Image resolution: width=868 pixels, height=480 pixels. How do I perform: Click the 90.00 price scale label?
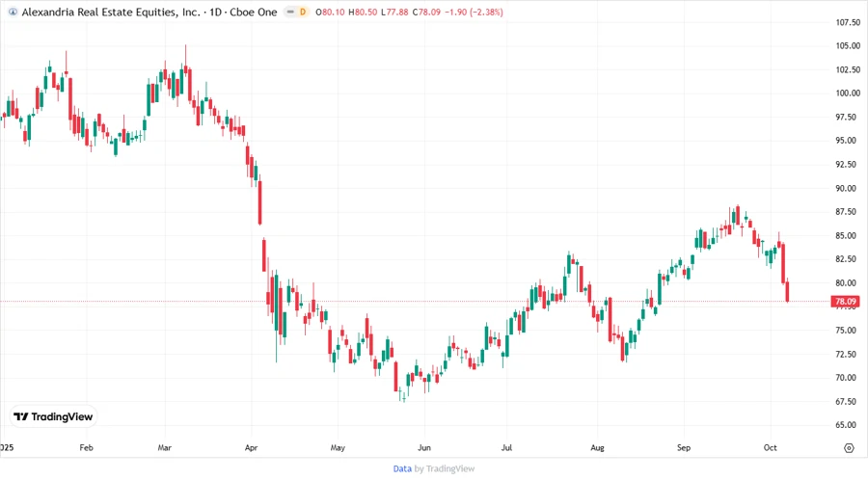point(845,189)
